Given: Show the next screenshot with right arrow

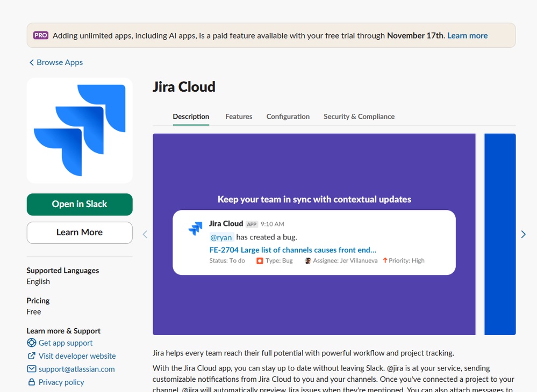Looking at the screenshot, I should click(x=524, y=234).
